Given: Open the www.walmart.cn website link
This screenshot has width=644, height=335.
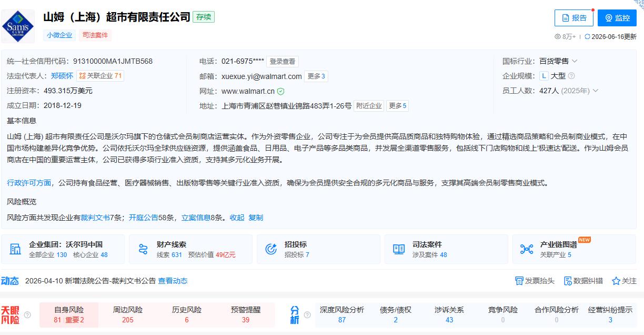Looking at the screenshot, I should pyautogui.click(x=248, y=91).
